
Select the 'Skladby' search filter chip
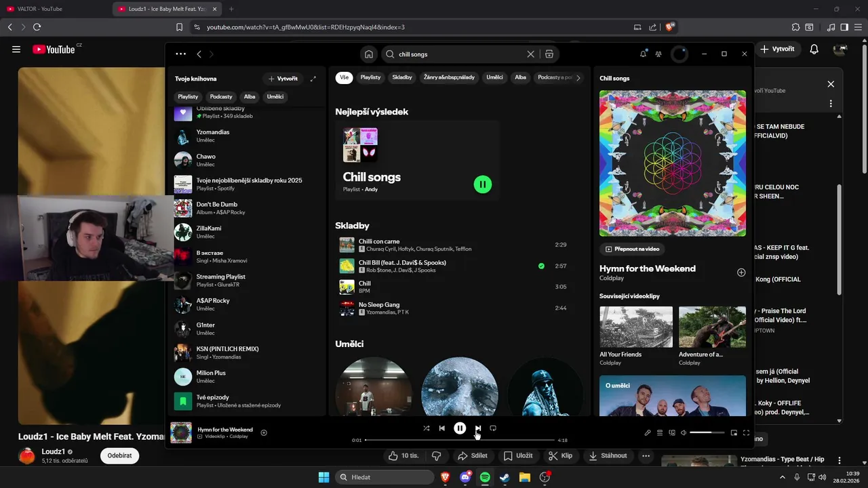(402, 77)
